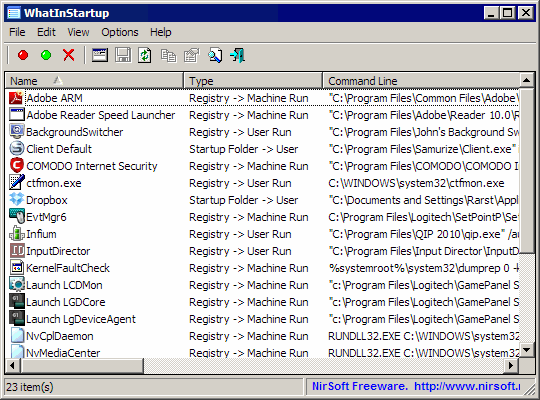Click the Dropbox box icon
540x400 pixels.
[x=17, y=199]
